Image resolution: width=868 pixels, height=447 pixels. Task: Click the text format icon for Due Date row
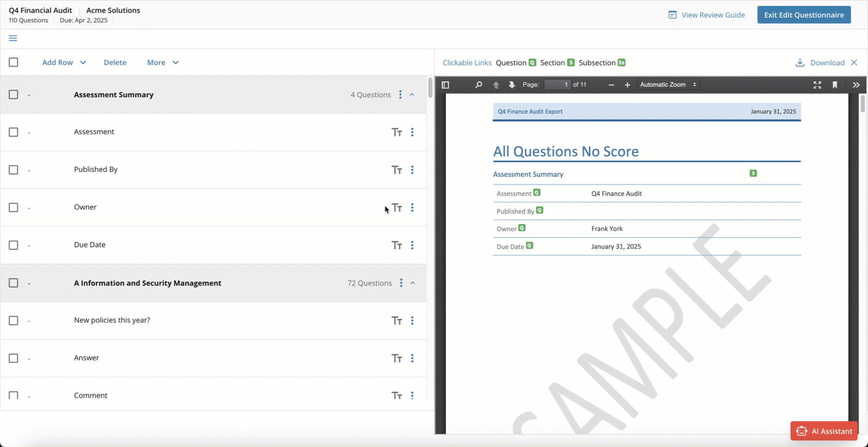point(397,245)
